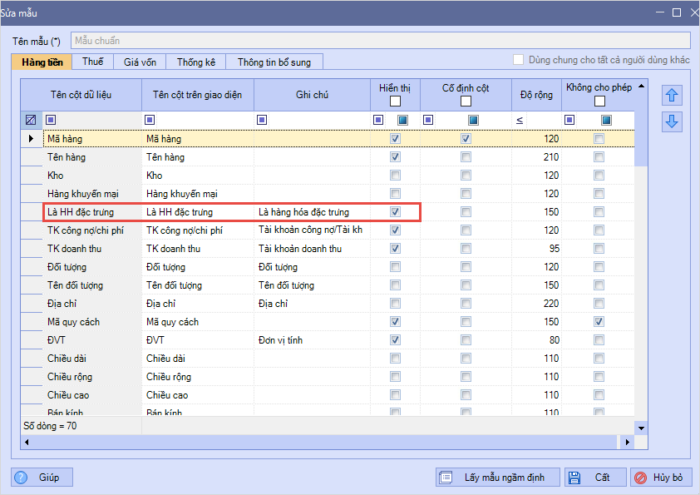Toggle Hiển thị checkbox for Đối tượng row
Viewport: 700px width, 495px height.
pos(395,266)
